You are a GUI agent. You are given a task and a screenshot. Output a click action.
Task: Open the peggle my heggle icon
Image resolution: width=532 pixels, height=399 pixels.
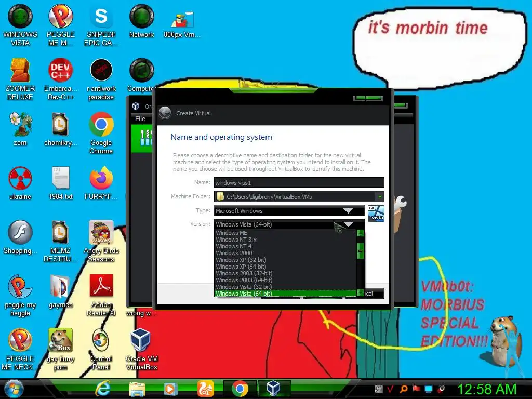click(x=20, y=295)
